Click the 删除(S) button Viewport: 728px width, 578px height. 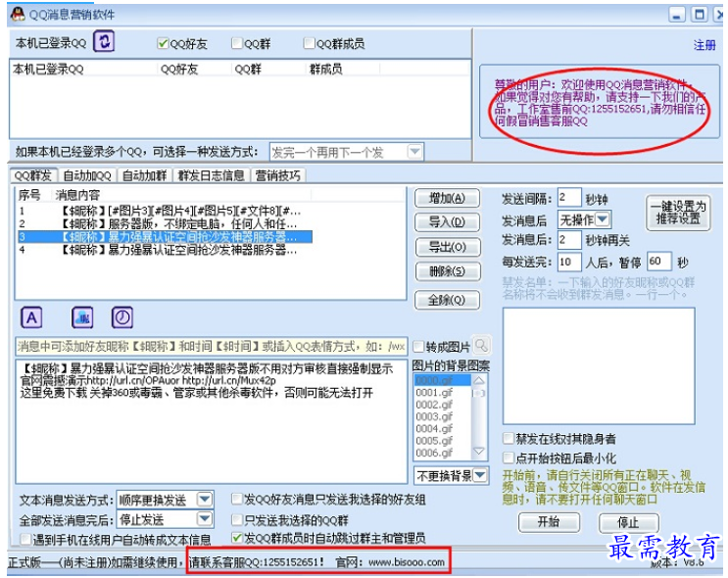[447, 271]
